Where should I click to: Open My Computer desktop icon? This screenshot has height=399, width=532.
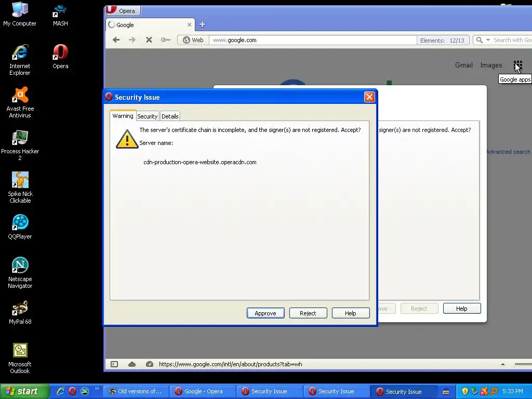[x=20, y=14]
